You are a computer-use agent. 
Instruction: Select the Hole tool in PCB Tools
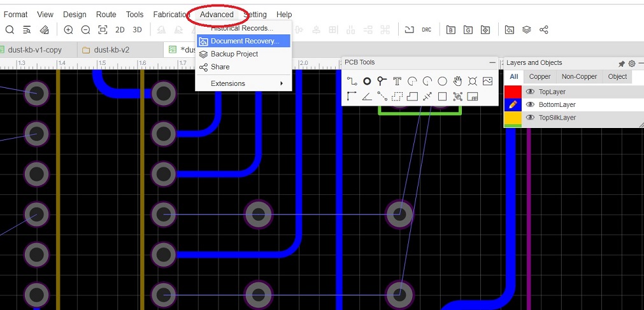tap(472, 81)
